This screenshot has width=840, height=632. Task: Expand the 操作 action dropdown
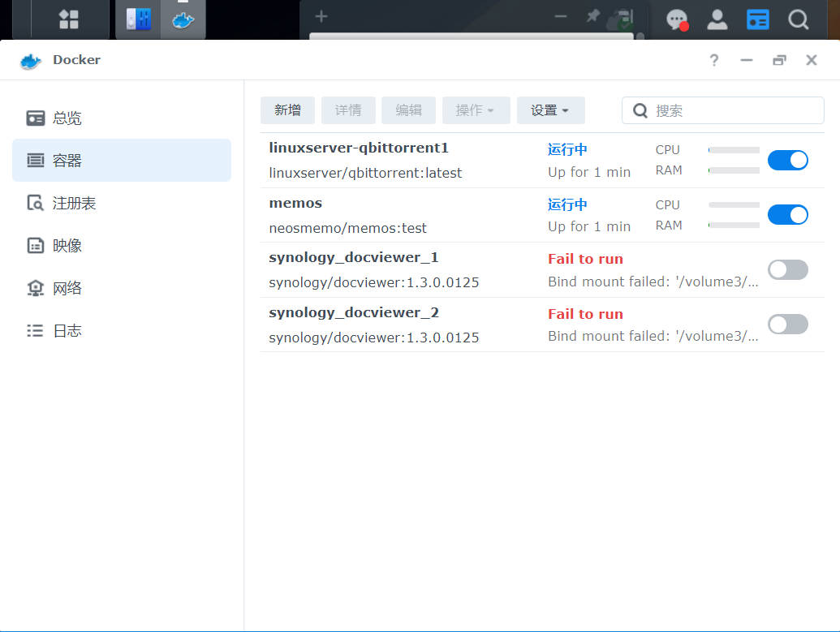476,110
